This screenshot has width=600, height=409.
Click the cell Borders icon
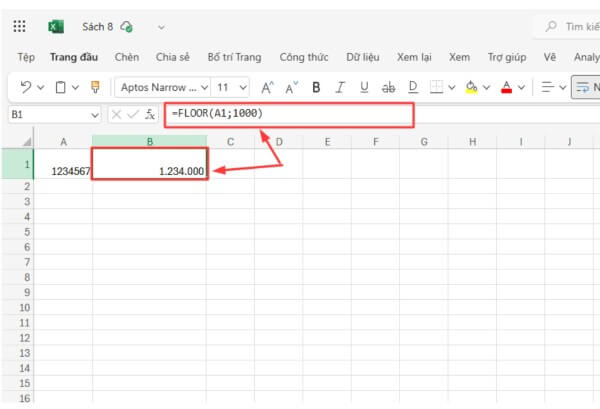(x=436, y=87)
